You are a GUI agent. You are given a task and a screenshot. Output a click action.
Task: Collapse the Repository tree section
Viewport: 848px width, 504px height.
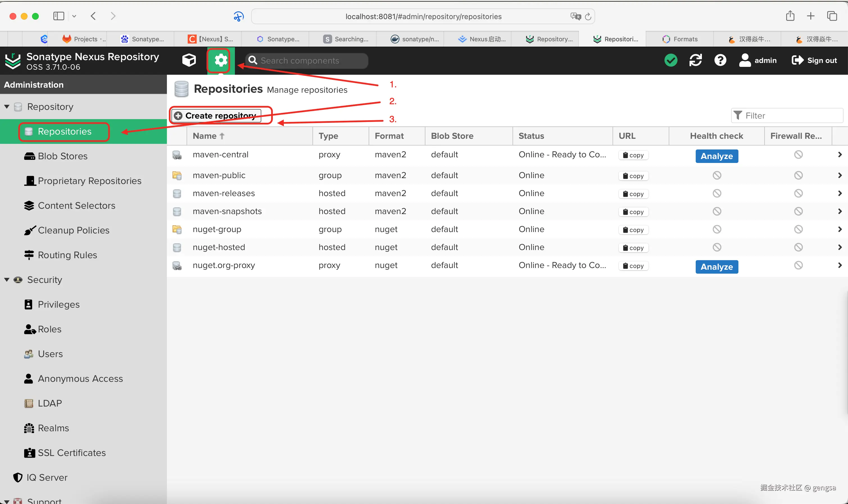[x=7, y=107]
